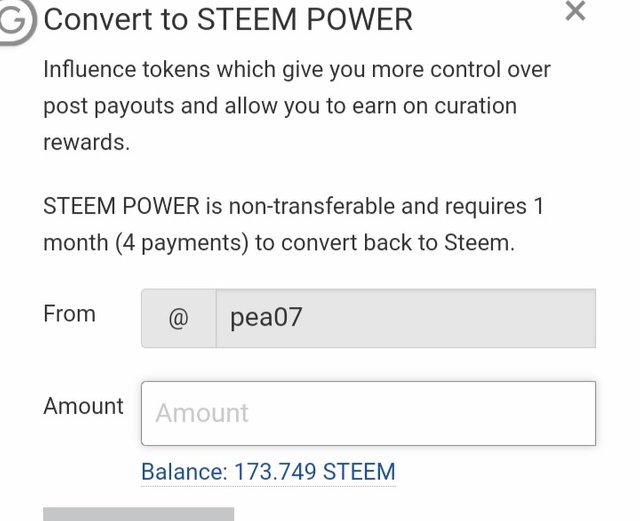Click the 173.749 number in the balance
Viewport: 640px width, 521px height.
pyautogui.click(x=275, y=472)
